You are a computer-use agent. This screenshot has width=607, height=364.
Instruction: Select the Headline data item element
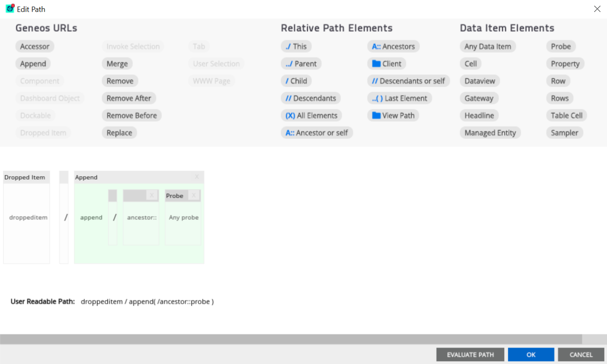pyautogui.click(x=479, y=116)
